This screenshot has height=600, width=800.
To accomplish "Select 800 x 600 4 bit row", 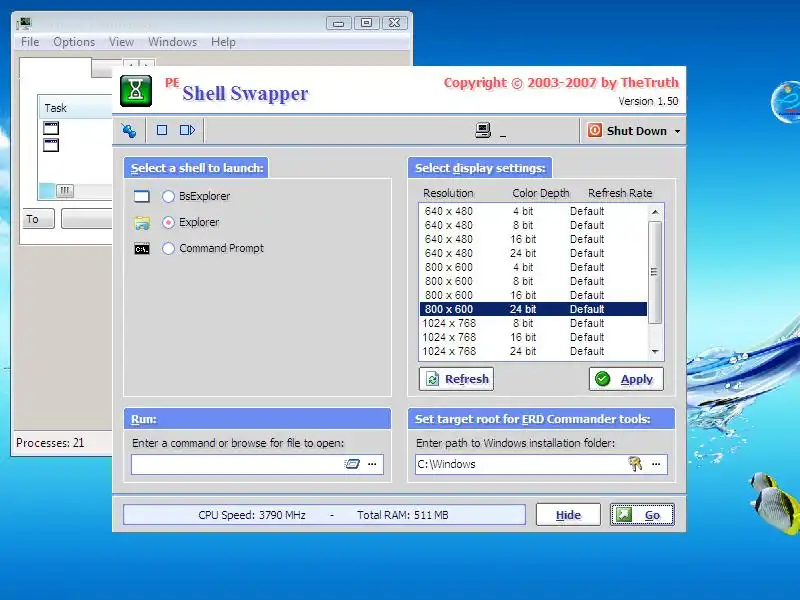I will (x=533, y=267).
